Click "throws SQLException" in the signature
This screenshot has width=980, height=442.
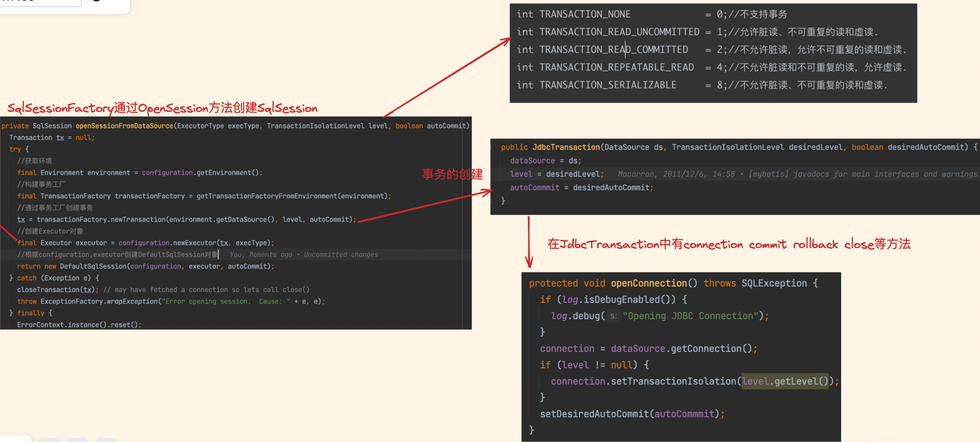point(755,283)
